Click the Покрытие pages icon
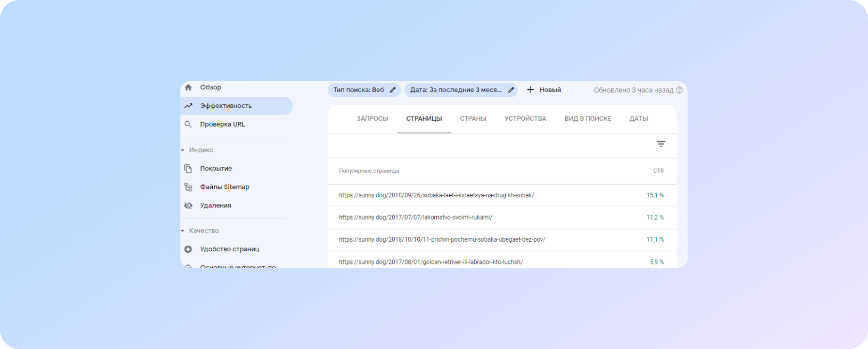868x349 pixels. point(188,168)
